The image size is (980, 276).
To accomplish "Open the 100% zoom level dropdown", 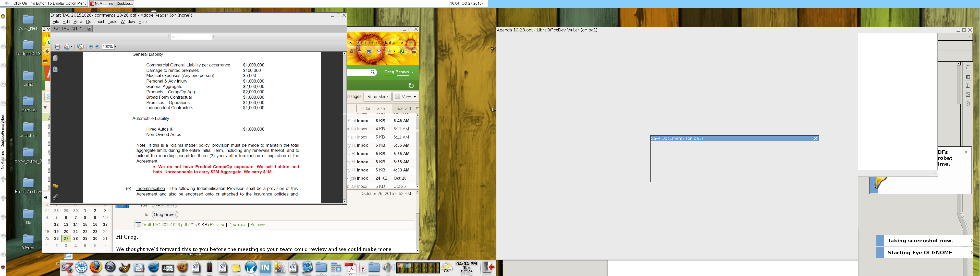I will [116, 47].
